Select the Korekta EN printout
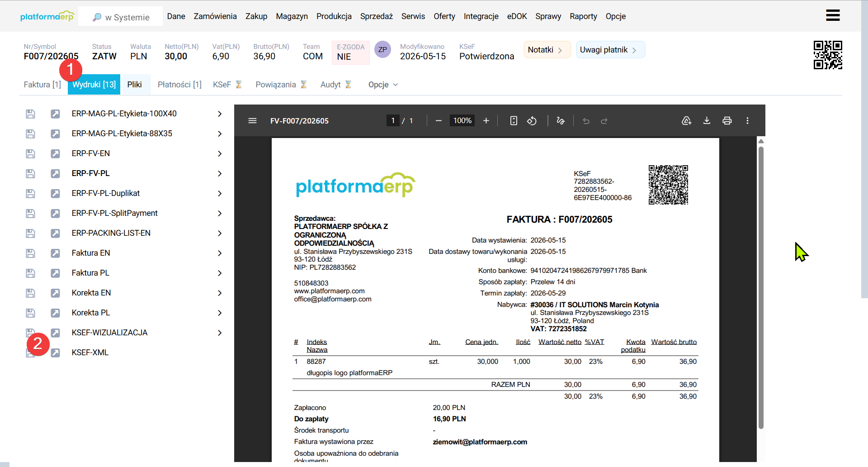Screen dimensions: 868x467 pyautogui.click(x=91, y=293)
